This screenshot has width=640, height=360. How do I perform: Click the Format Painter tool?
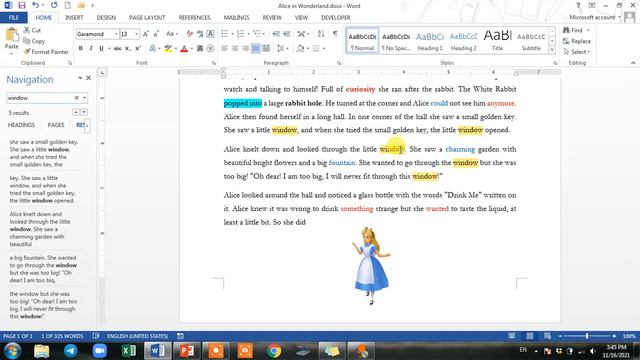46,52
